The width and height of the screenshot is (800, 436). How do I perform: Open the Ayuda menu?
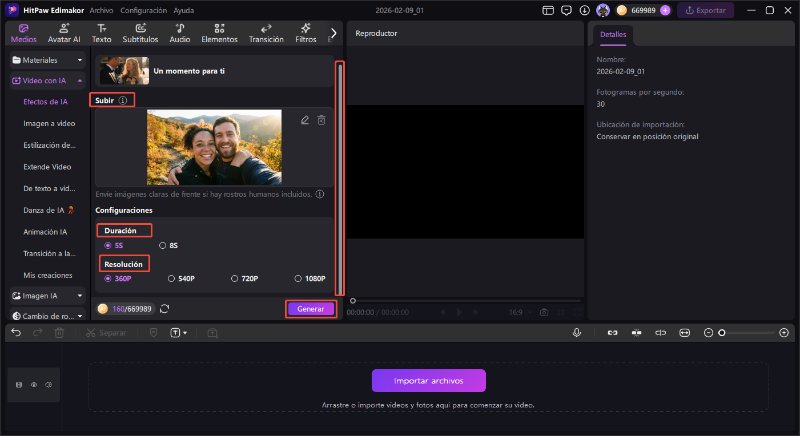point(184,10)
